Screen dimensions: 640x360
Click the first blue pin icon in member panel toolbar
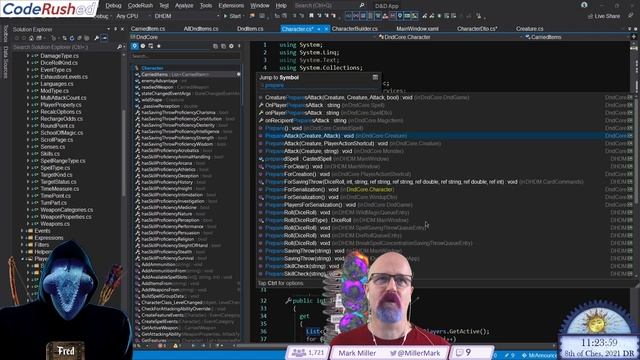click(x=135, y=46)
